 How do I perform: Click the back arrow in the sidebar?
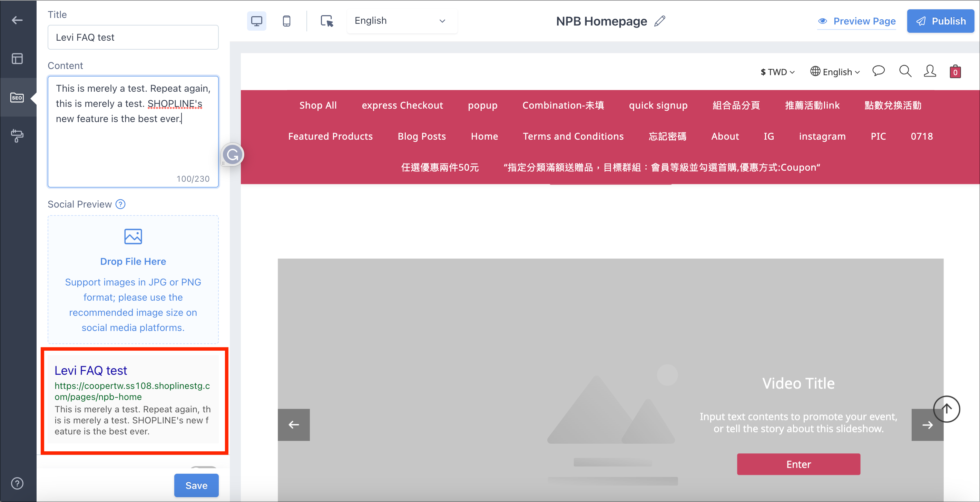[x=17, y=20]
